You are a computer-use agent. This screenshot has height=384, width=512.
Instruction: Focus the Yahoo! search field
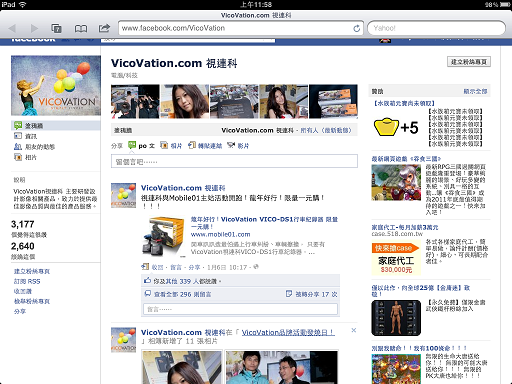pyautogui.click(x=436, y=28)
